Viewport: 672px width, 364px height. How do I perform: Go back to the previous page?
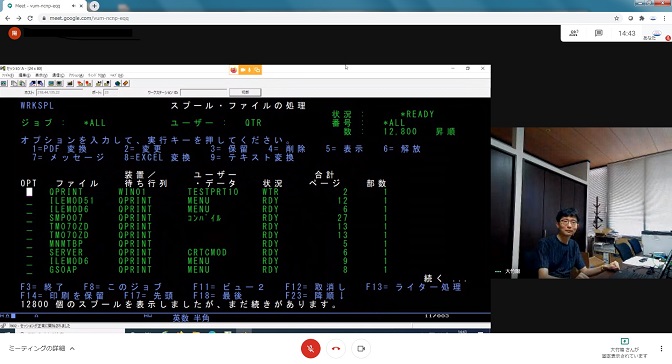(x=7, y=18)
